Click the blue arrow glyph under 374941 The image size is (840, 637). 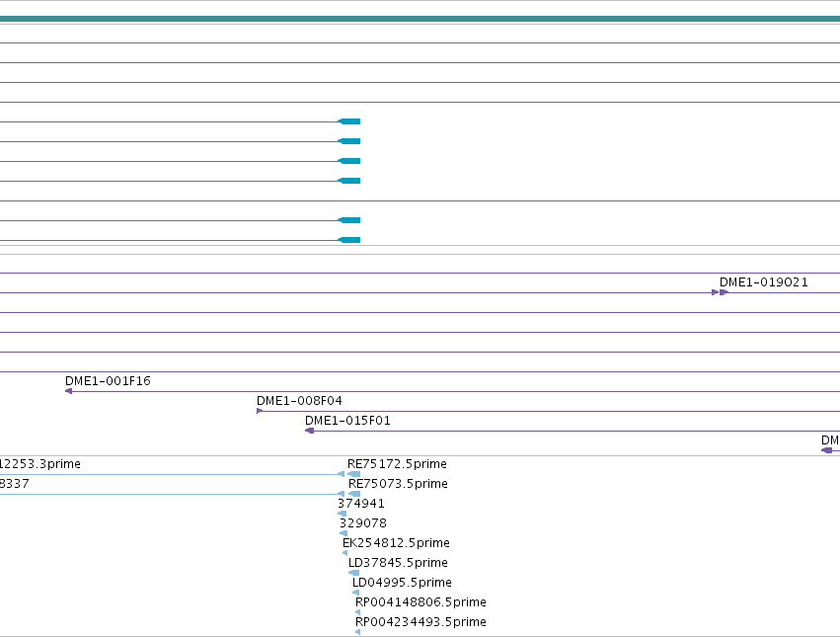tap(342, 514)
